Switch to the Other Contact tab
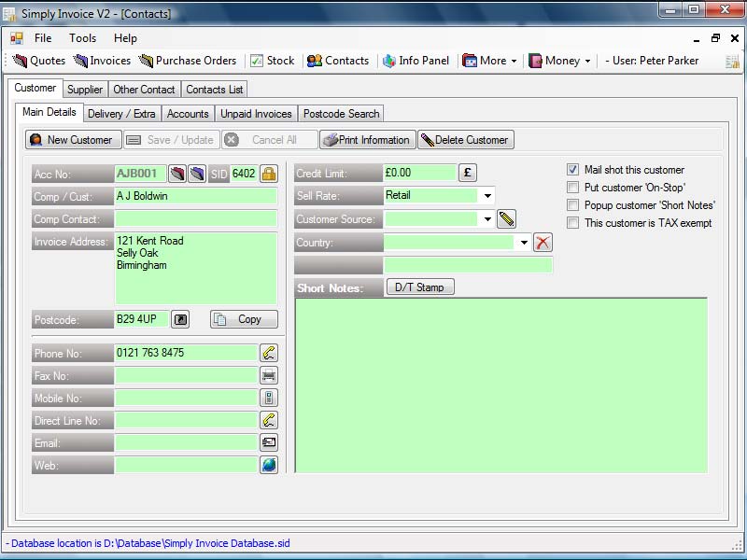This screenshot has width=747, height=560. [x=144, y=89]
